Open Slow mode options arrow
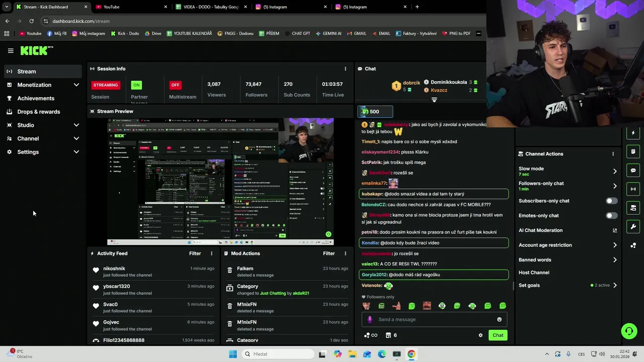 [x=614, y=171]
